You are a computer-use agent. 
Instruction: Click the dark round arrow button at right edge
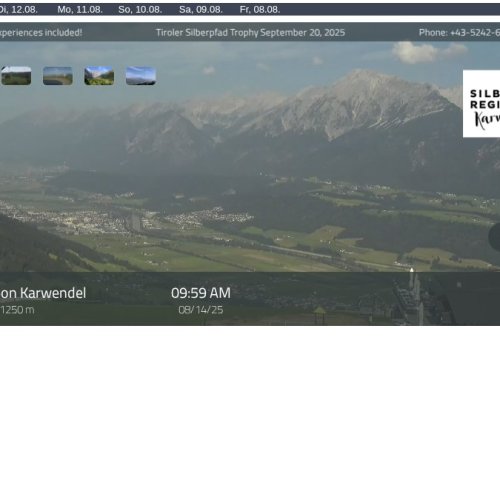[x=495, y=237]
